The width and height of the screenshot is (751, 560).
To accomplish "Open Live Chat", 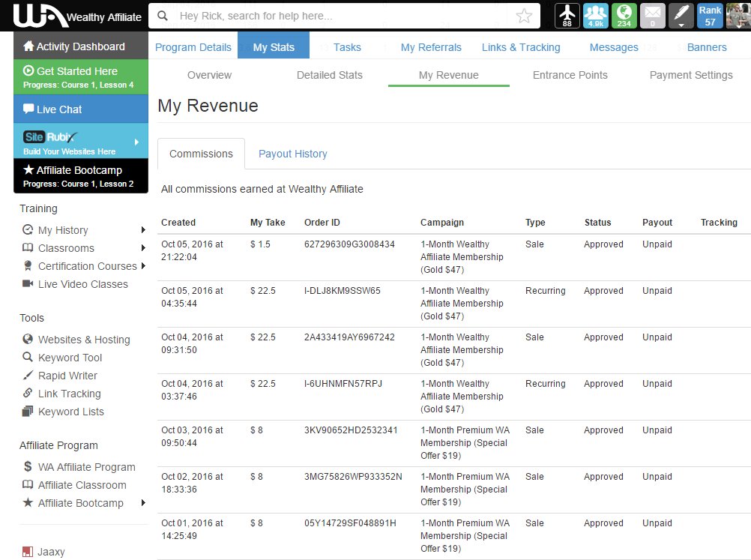I will [81, 109].
